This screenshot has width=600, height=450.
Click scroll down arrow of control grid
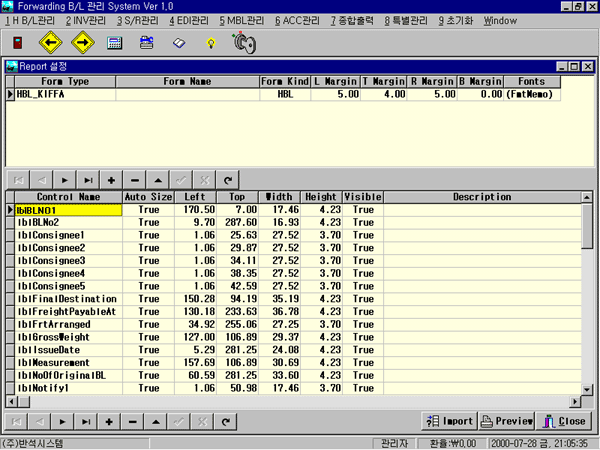click(x=587, y=390)
